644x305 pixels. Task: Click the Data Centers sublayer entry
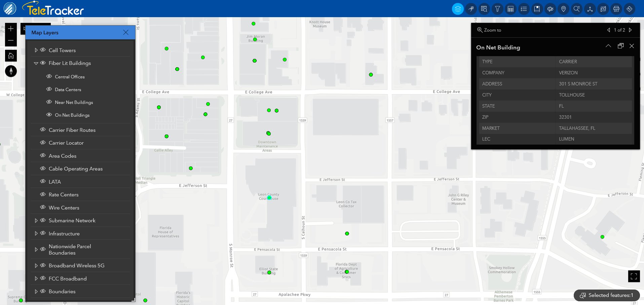68,89
